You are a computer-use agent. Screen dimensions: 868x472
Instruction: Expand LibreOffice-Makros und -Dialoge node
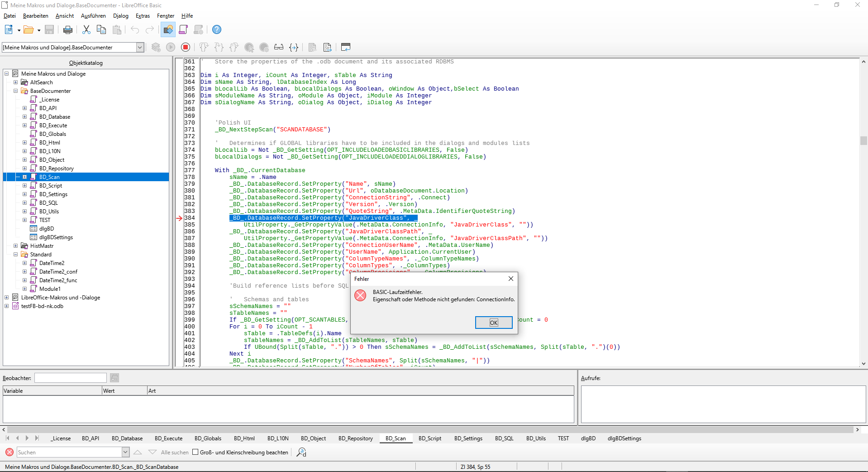[x=7, y=297]
